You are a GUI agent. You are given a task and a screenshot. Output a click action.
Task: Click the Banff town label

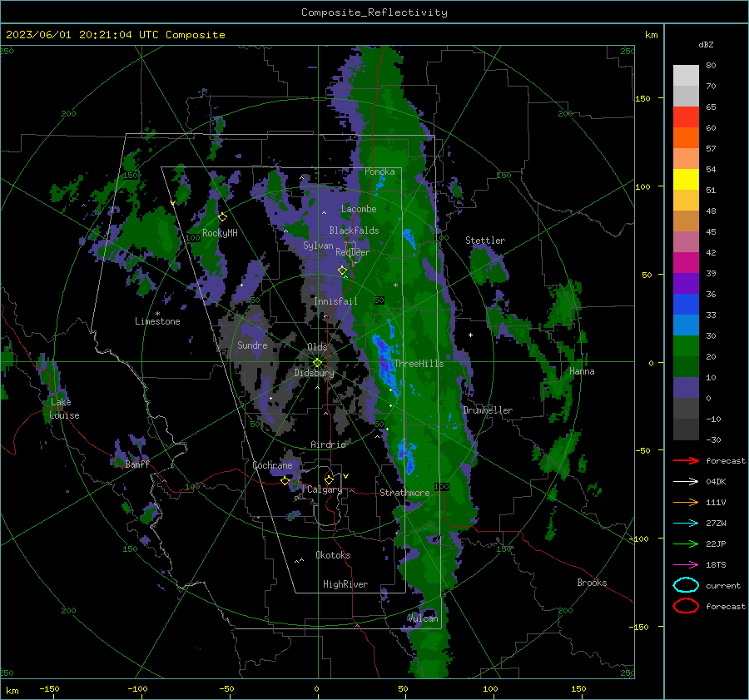[137, 464]
